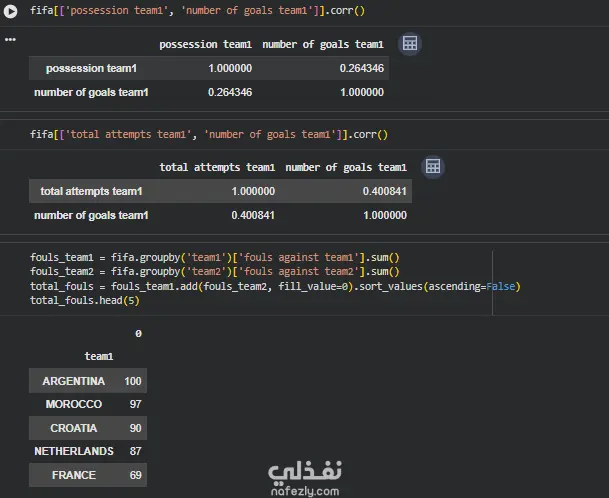Select the FRANCE row label
Viewport: 609px width, 498px height.
coord(74,475)
